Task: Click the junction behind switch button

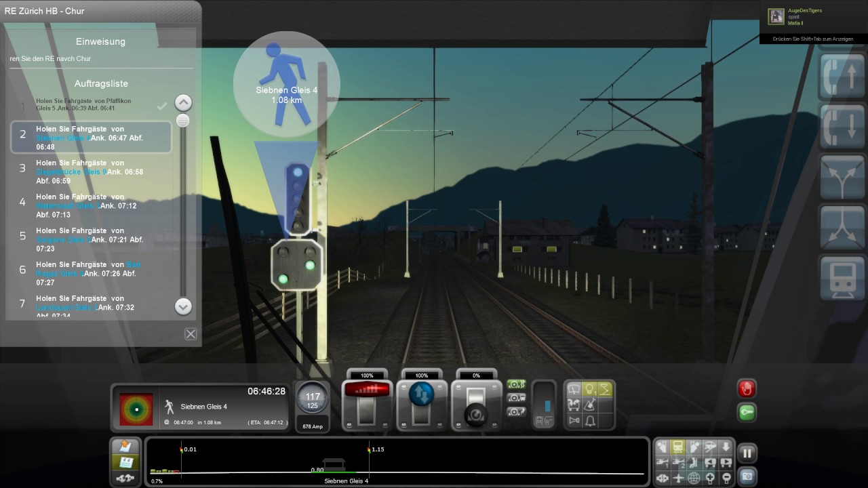Action: tap(842, 227)
